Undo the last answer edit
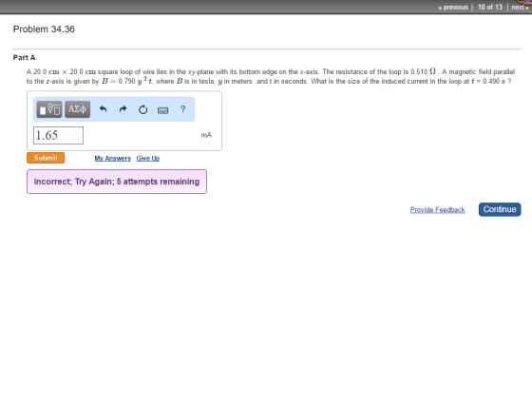The height and width of the screenshot is (405, 532). (104, 109)
